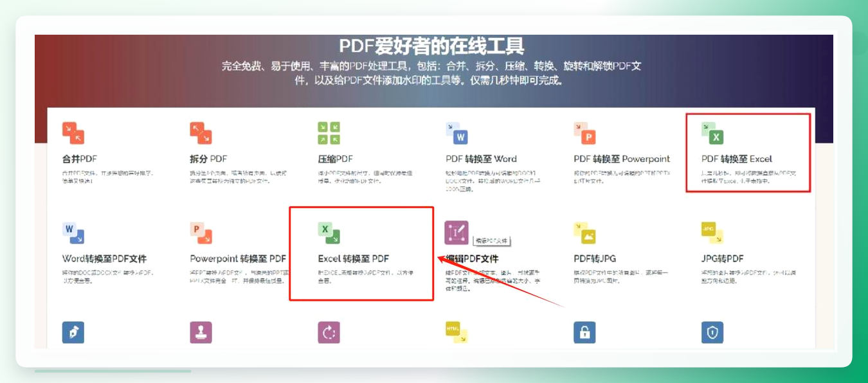Viewport: 868px width, 383px height.
Task: Click the blue shield protect icon
Action: pyautogui.click(x=712, y=332)
